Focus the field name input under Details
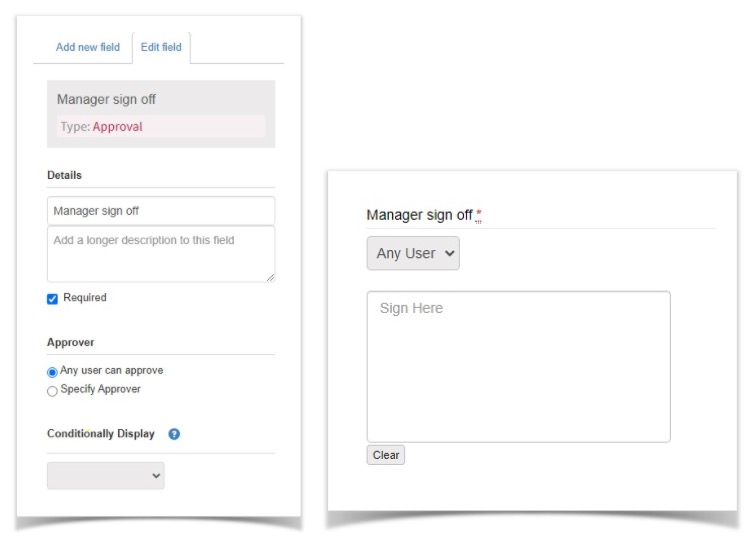This screenshot has height=549, width=753. pos(160,211)
